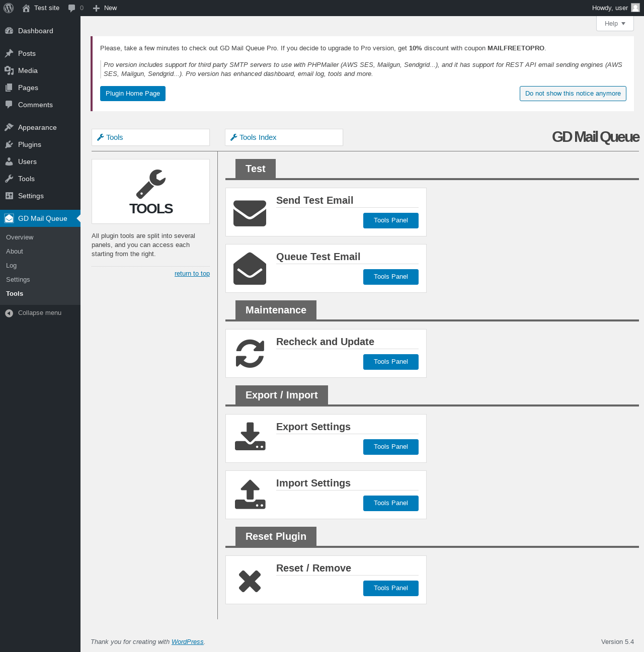Viewport: 644px width, 652px height.
Task: Open Tools Panel for Send Test Email
Action: [x=391, y=220]
